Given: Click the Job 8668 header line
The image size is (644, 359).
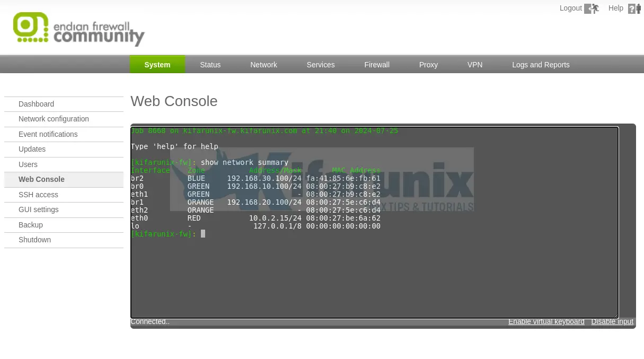Looking at the screenshot, I should (x=264, y=130).
